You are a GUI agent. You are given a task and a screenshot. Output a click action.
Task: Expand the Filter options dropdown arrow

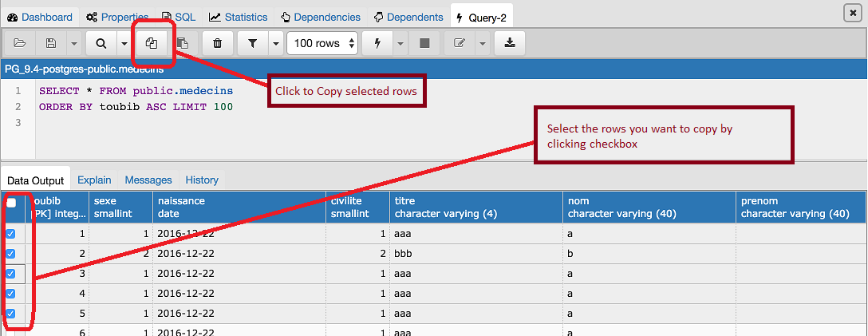click(275, 43)
